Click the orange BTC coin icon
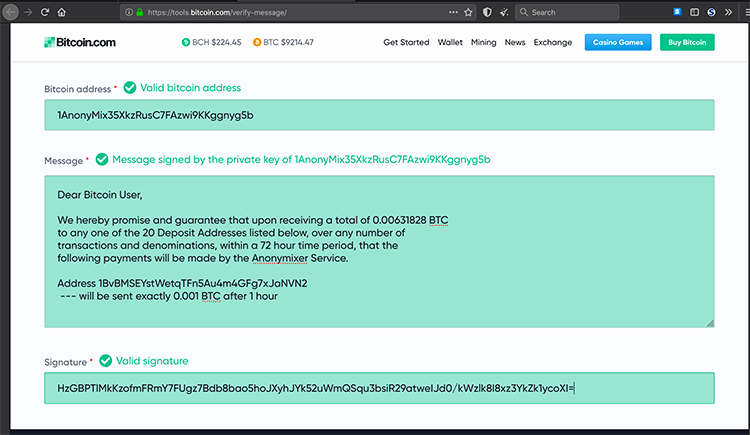This screenshot has width=750, height=435. pos(257,43)
